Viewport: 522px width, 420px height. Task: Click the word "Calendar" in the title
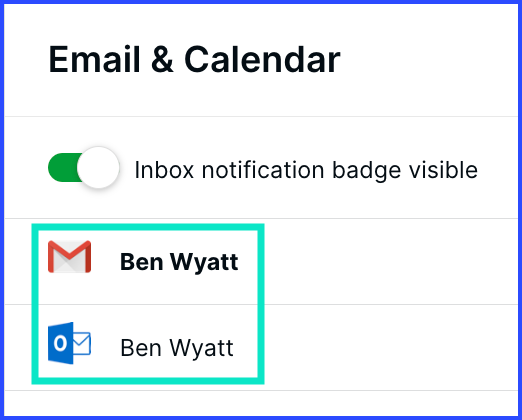pyautogui.click(x=262, y=60)
